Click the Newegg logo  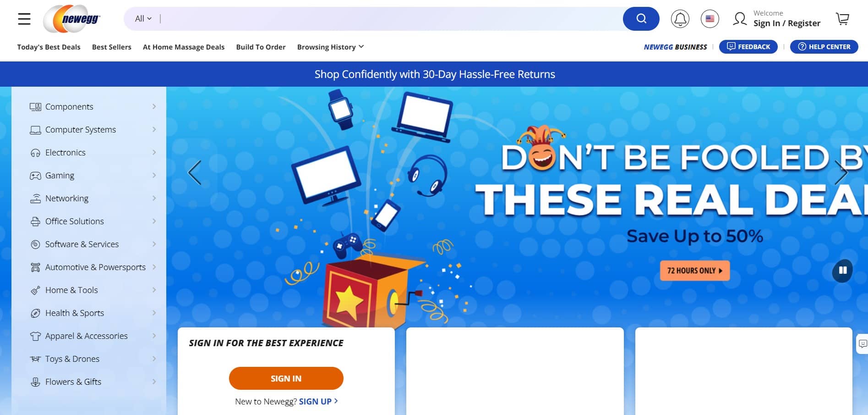[x=72, y=19]
